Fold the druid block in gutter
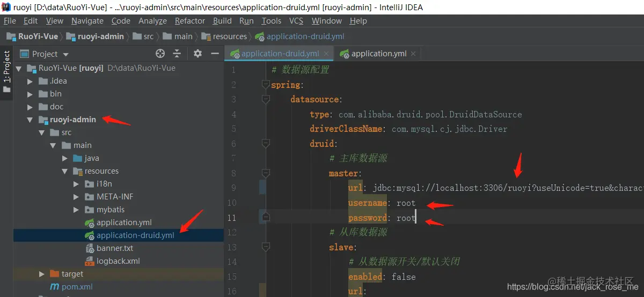This screenshot has width=644, height=297. 265,144
